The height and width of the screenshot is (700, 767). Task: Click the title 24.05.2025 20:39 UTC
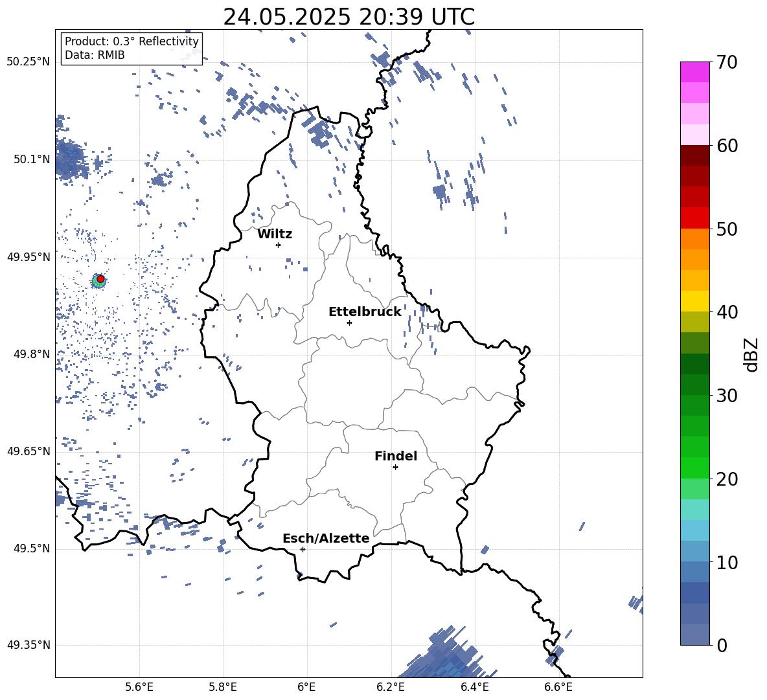[x=349, y=17]
